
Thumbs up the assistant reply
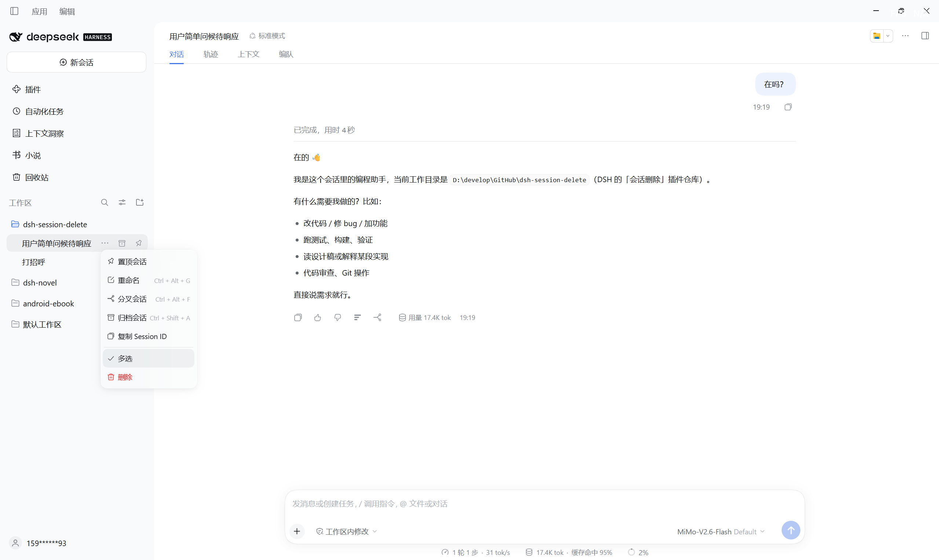[x=318, y=318]
